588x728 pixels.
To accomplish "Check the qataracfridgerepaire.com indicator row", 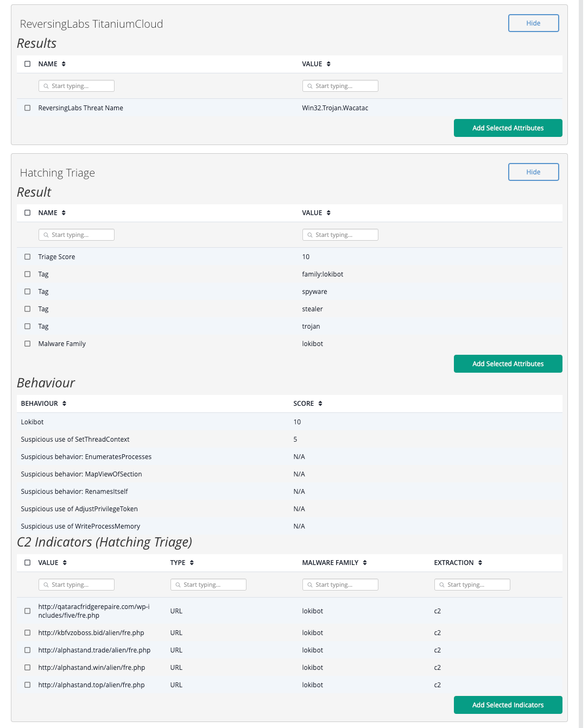I will pos(28,611).
